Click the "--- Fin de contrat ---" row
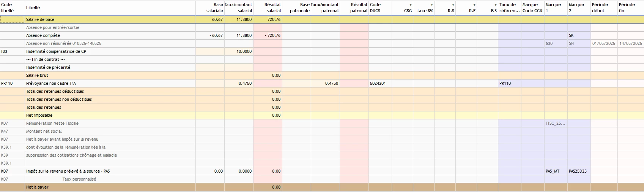The height and width of the screenshot is (192, 644). (x=322, y=59)
